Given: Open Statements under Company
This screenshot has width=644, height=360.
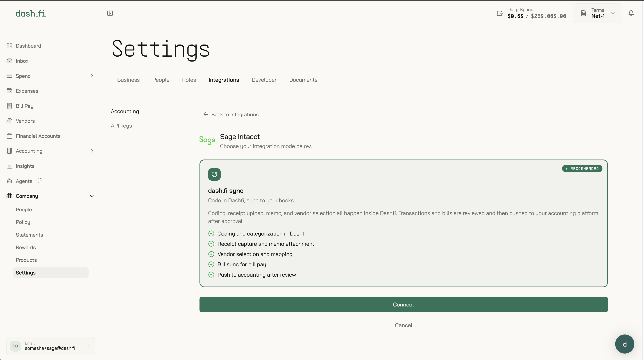Looking at the screenshot, I should [29, 235].
